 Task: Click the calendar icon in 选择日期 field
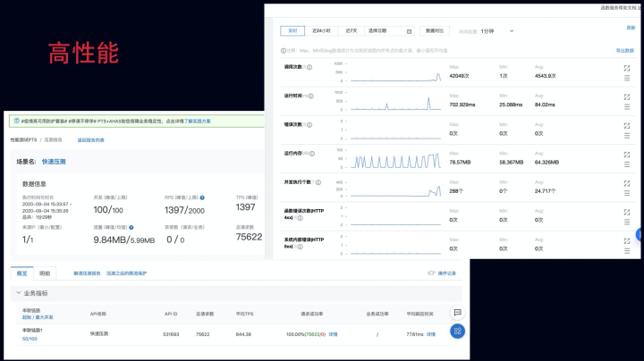coord(409,31)
